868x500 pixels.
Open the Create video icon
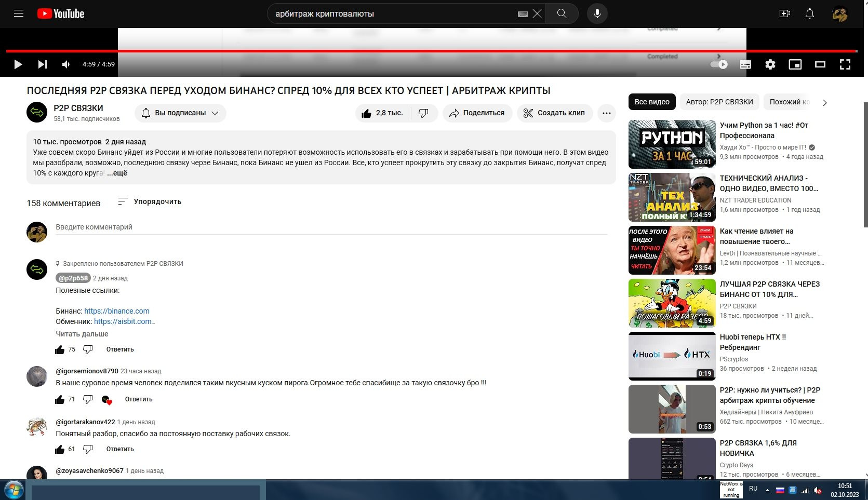click(785, 13)
